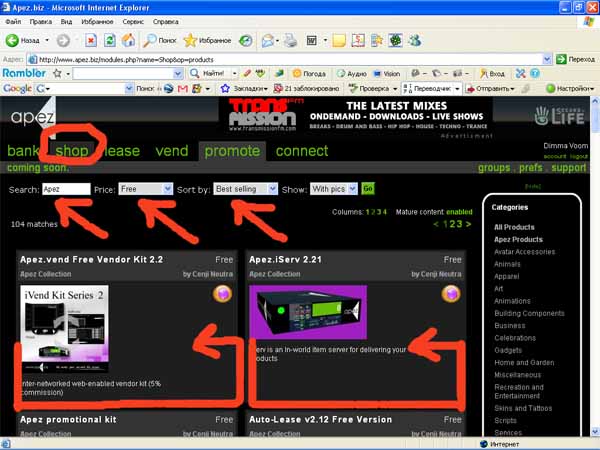This screenshot has width=600, height=450.
Task: Open the Mail envelope icon
Action: pos(267,40)
